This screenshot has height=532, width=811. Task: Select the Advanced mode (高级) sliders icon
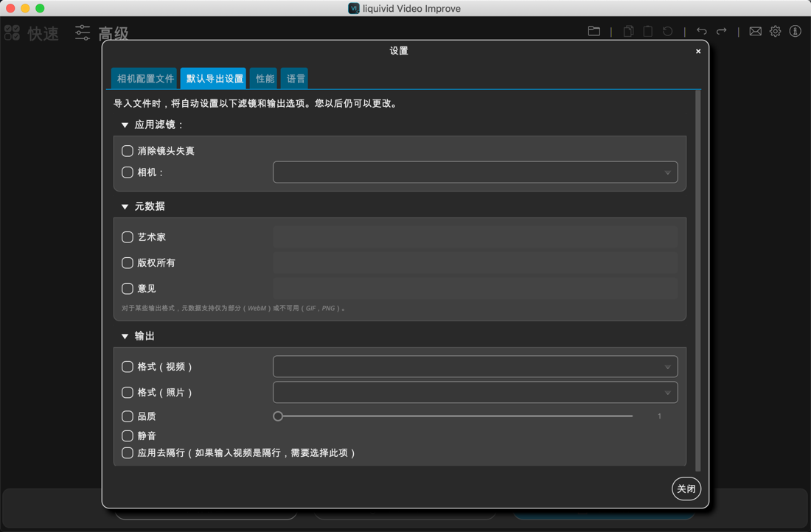(82, 32)
